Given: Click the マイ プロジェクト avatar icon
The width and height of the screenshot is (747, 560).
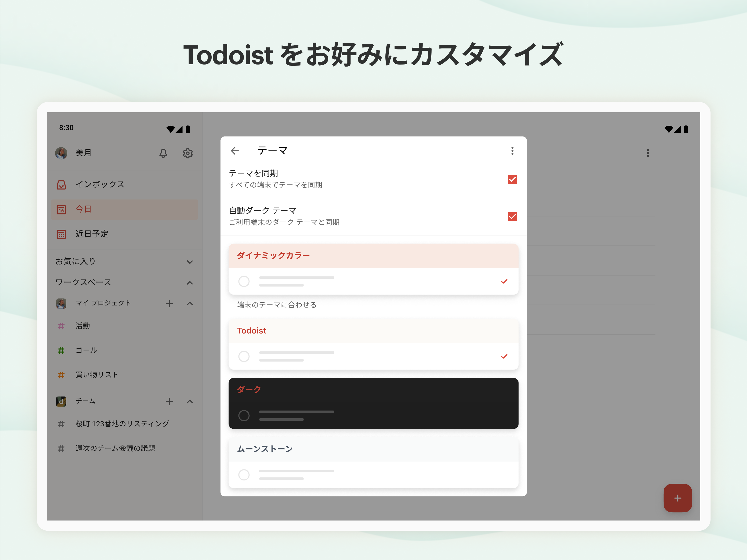Looking at the screenshot, I should (61, 303).
